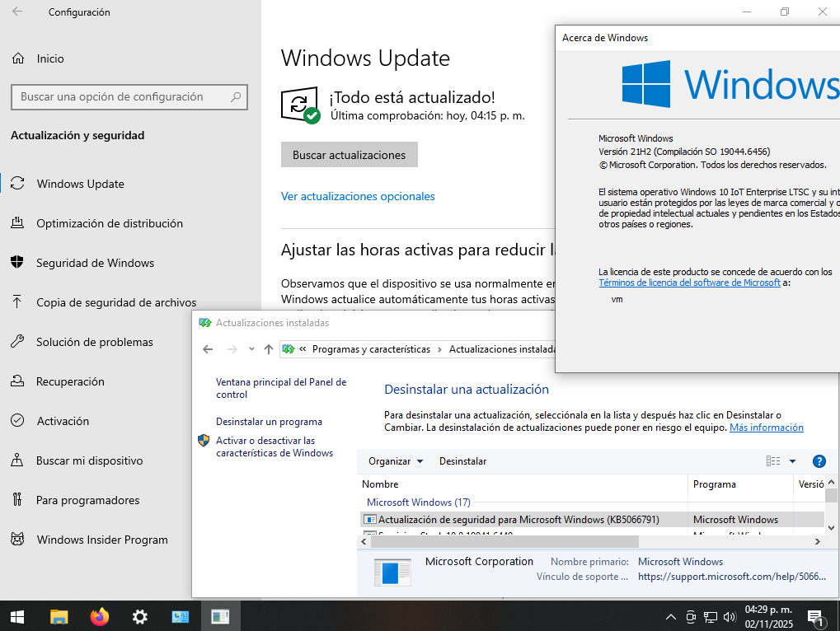840x631 pixels.
Task: Open the view options dropdown arrow
Action: [792, 460]
